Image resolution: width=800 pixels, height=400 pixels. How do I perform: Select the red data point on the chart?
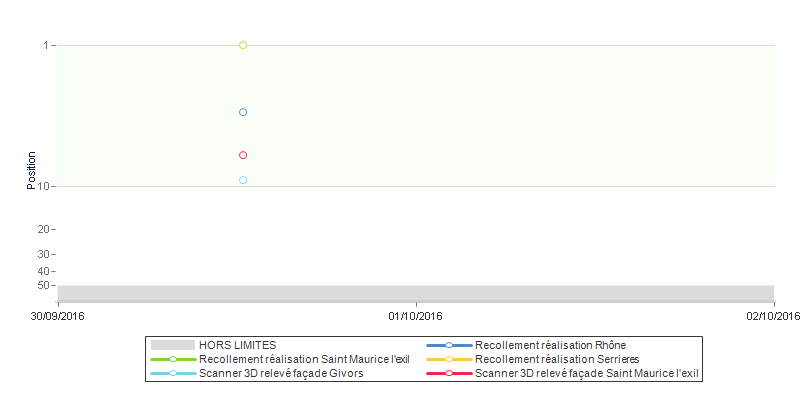click(x=243, y=155)
